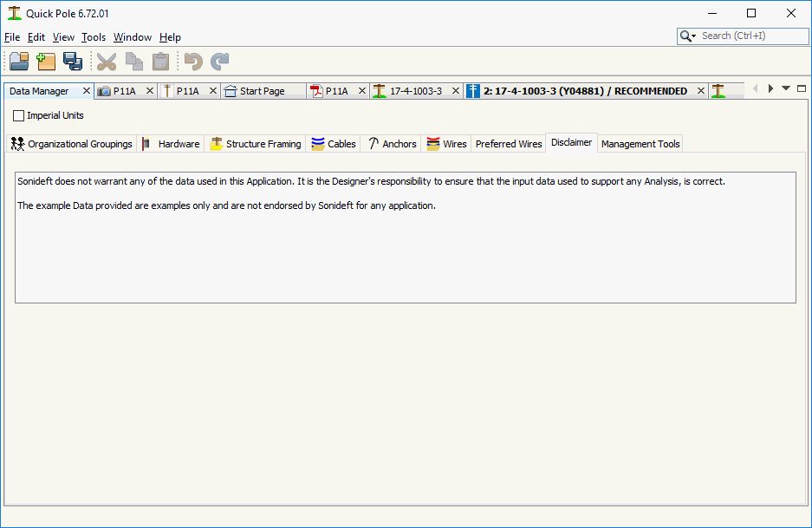Click the Cut scissors icon
This screenshot has height=528, width=812.
pos(107,62)
